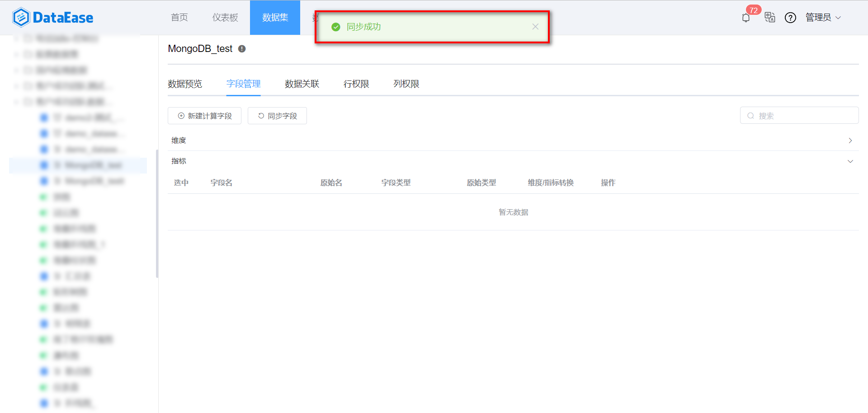Focus the 搜索 field search box

tap(799, 116)
